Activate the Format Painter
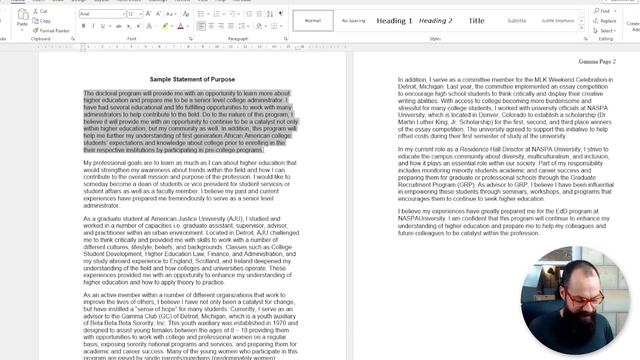This screenshot has width=640, height=360. (x=51, y=31)
